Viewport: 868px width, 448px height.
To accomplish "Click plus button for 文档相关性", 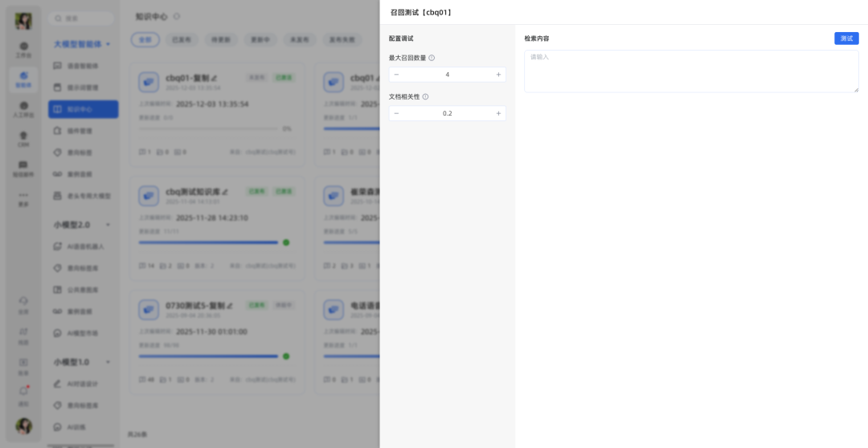I will tap(498, 113).
